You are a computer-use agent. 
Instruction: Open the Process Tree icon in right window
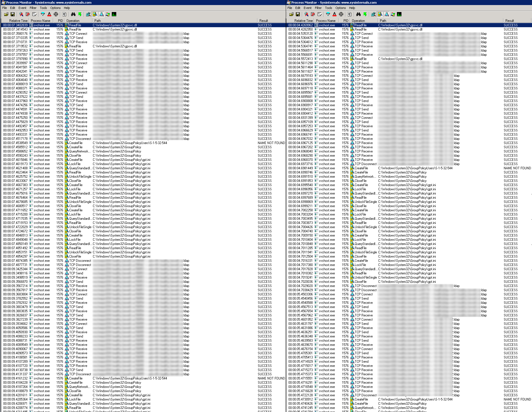coord(350,14)
